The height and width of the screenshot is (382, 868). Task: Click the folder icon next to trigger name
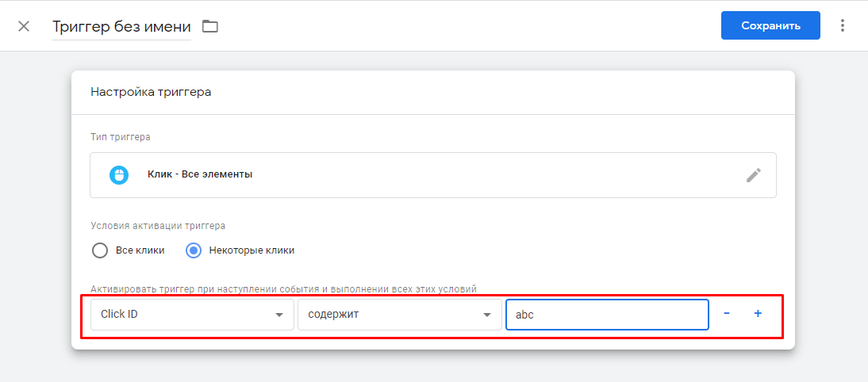point(209,26)
